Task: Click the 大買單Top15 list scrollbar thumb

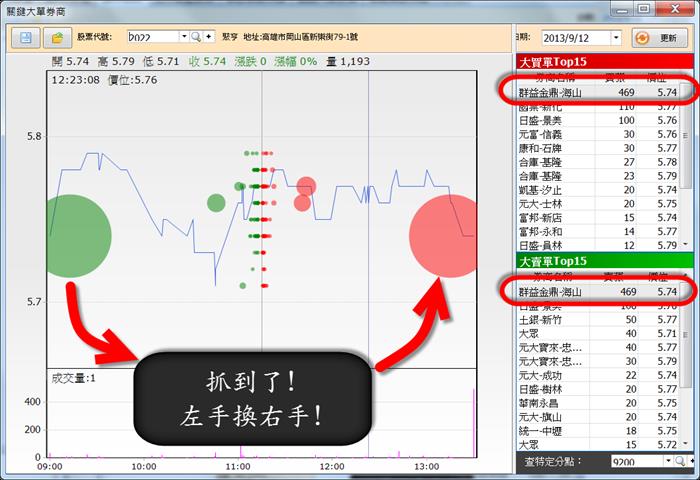Action: (x=686, y=136)
